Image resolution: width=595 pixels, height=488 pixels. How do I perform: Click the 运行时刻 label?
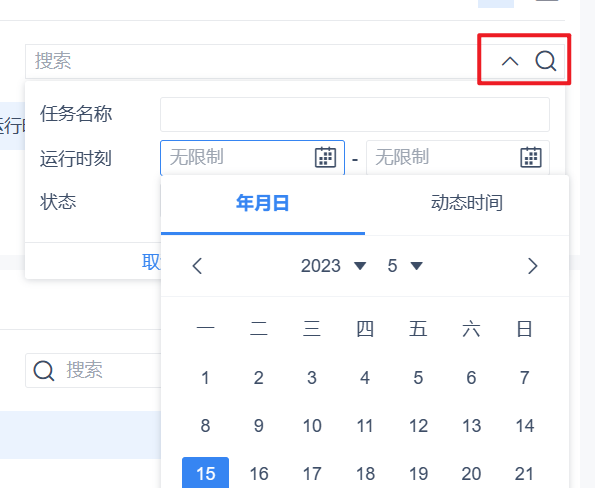tap(76, 158)
